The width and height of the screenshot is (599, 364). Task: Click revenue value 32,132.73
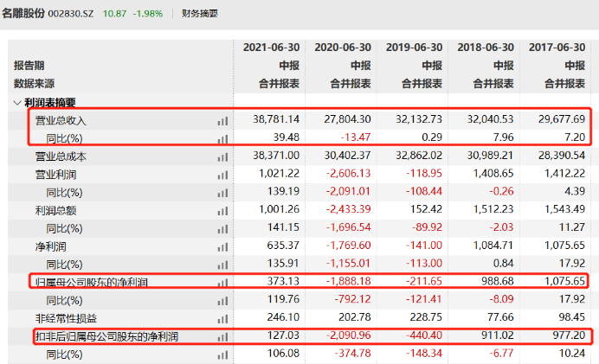[x=419, y=119]
